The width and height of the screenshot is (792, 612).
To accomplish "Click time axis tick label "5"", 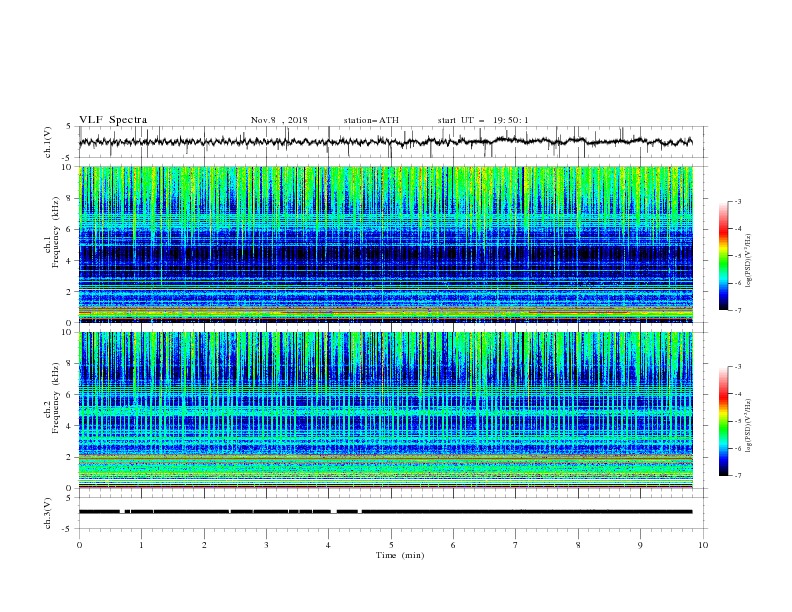I will pos(391,545).
